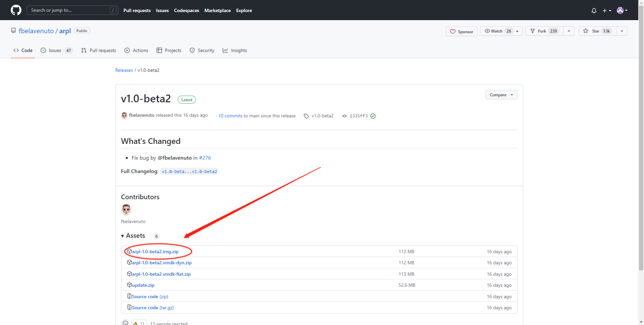644x325 pixels.
Task: Click the Sponsor button
Action: tap(461, 31)
